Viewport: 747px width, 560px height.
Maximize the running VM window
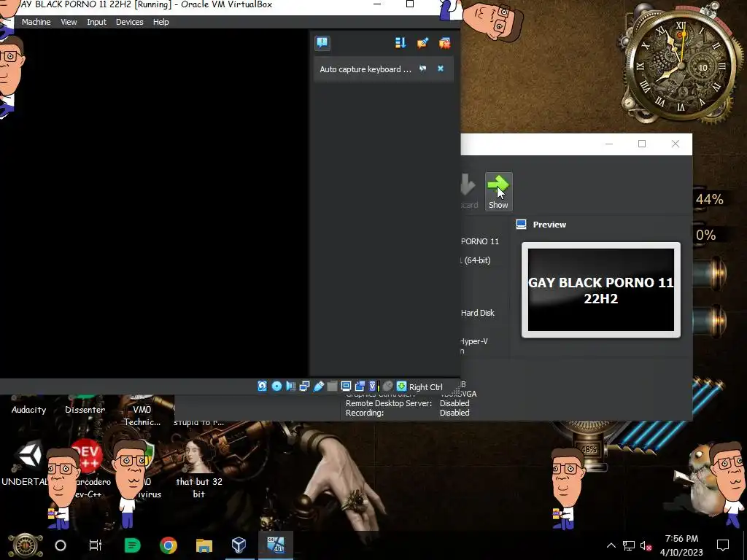click(410, 4)
